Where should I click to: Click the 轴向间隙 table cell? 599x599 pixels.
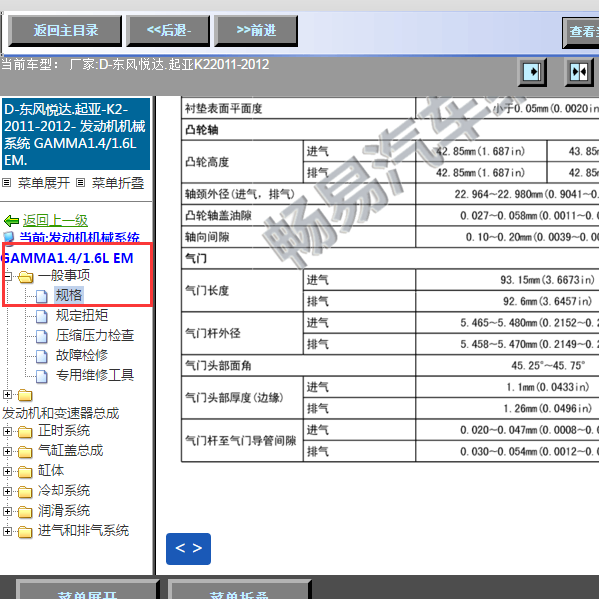(x=298, y=237)
